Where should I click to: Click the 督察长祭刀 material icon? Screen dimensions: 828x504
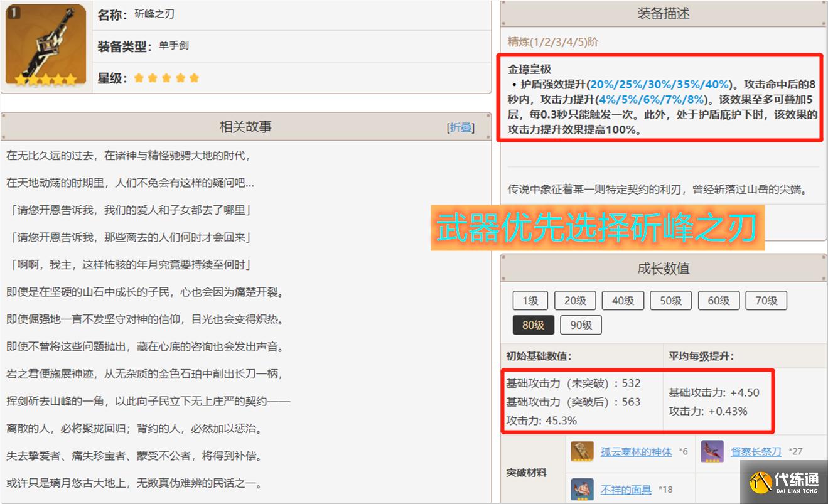[712, 451]
